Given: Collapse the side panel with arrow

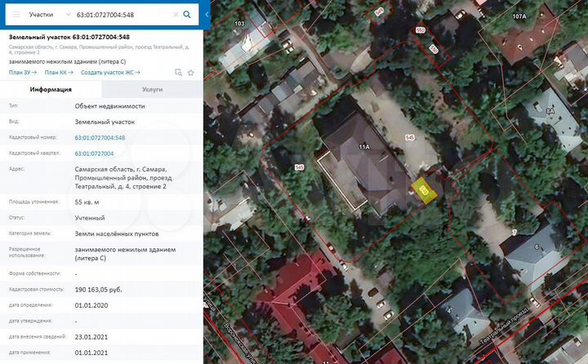Looking at the screenshot, I should pos(207,15).
